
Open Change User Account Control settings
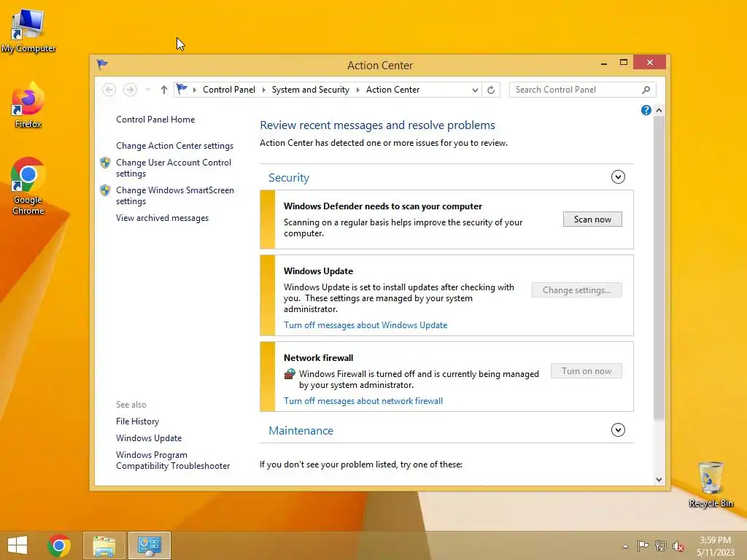click(174, 168)
